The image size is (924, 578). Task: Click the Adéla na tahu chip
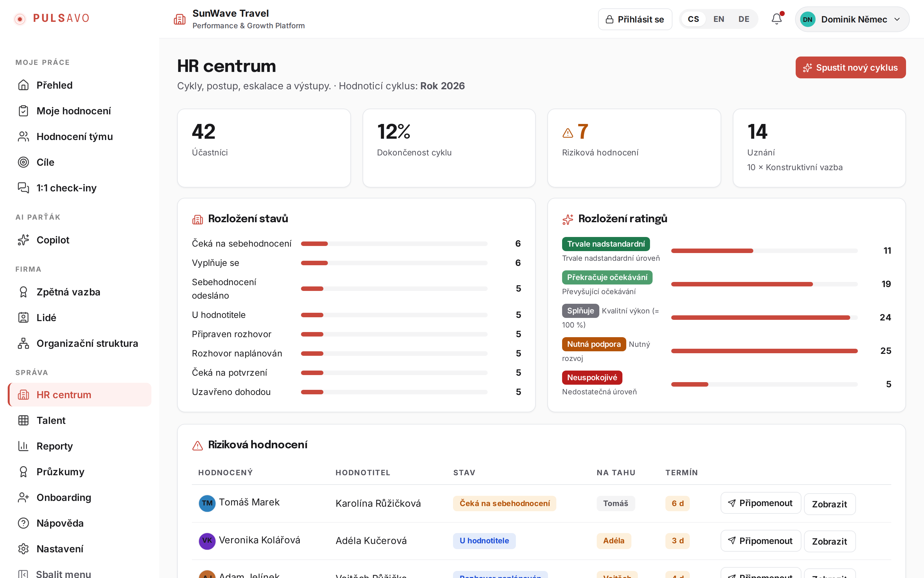614,540
